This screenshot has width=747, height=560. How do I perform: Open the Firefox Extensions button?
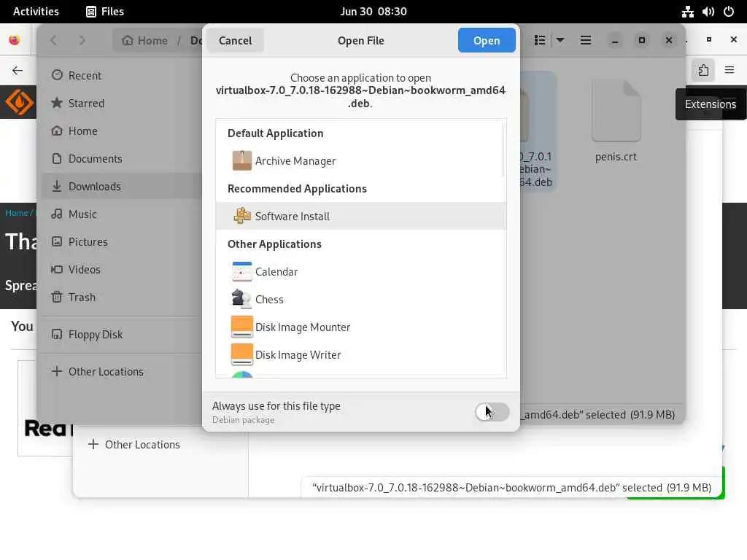point(703,71)
